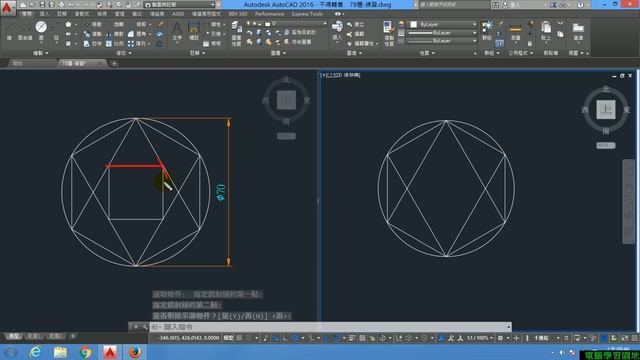Select the Fillet (圓角) tool

pos(137,34)
